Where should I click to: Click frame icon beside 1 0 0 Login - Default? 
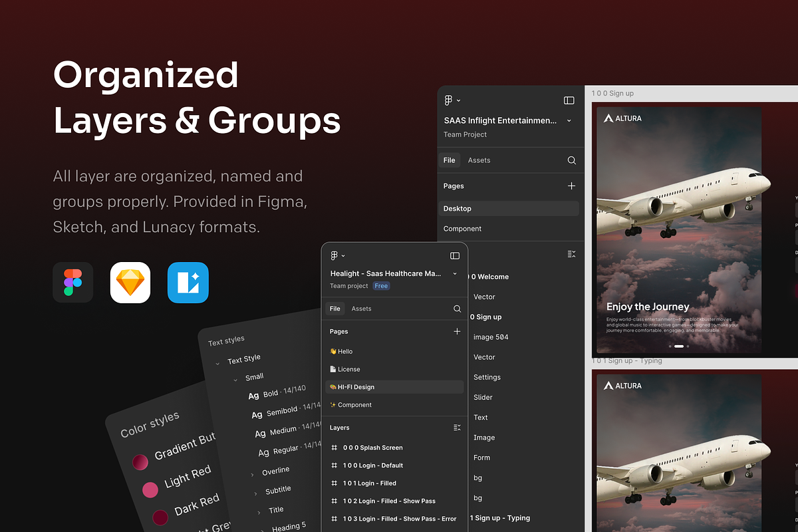pyautogui.click(x=334, y=465)
